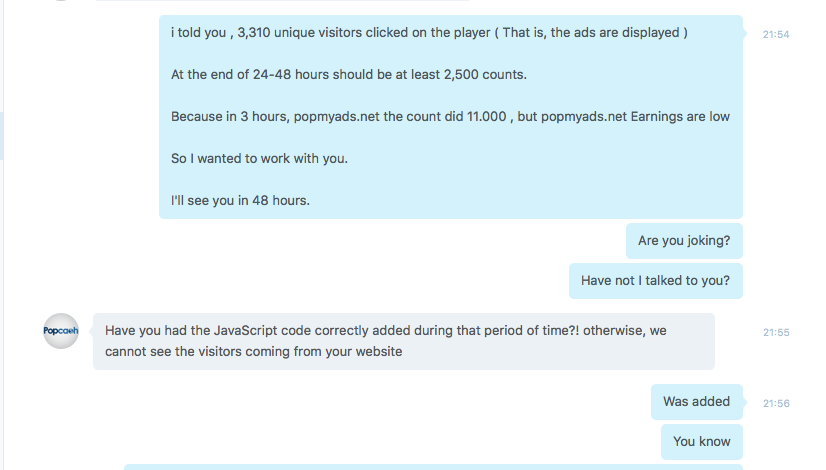Click the 'You know' message bubble

click(702, 442)
